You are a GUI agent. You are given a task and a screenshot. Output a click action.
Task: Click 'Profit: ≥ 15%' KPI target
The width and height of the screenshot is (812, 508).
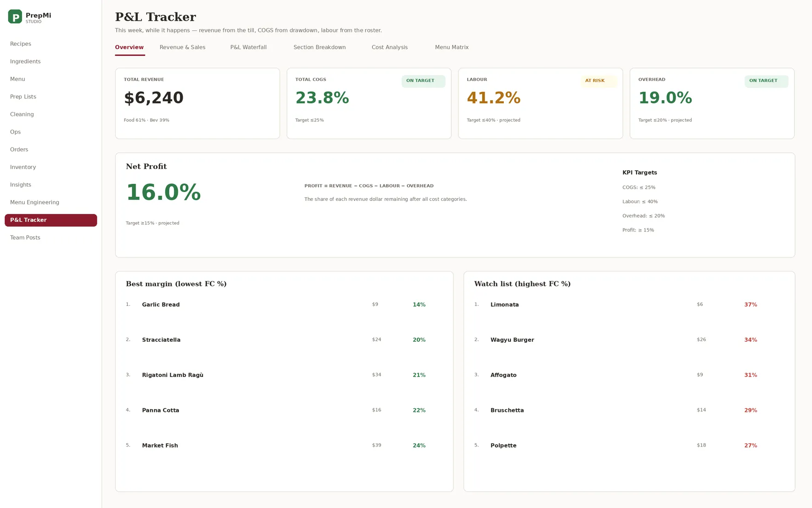point(638,230)
